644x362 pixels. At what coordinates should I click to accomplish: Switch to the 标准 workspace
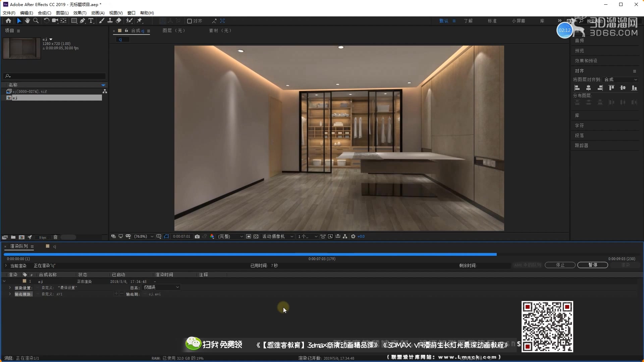pos(492,21)
